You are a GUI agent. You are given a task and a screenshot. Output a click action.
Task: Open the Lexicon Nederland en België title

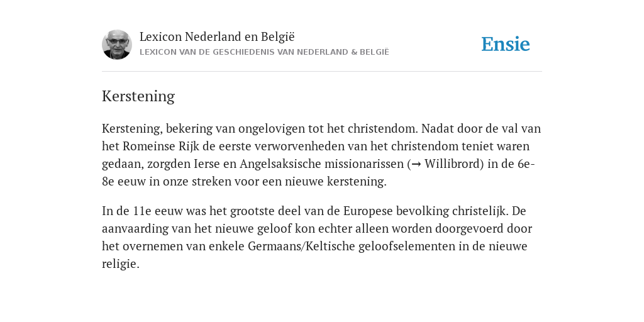coord(217,36)
